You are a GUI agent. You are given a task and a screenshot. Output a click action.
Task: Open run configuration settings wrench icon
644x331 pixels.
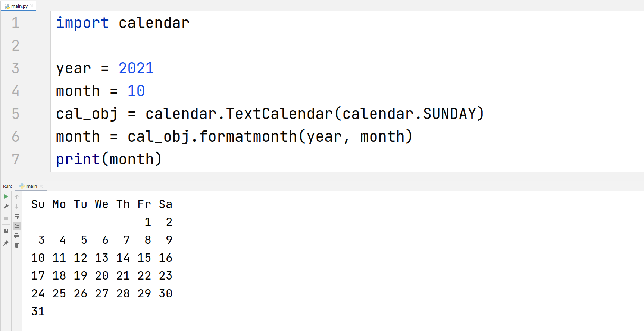(6, 206)
